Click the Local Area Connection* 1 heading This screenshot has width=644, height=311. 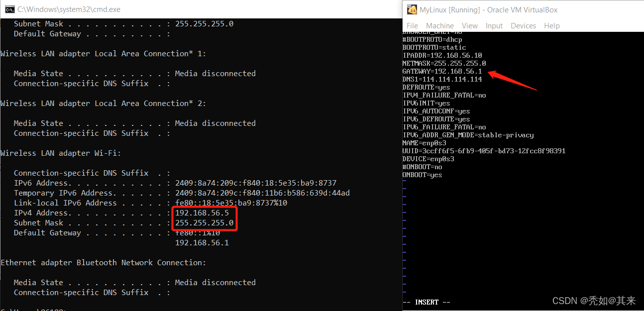click(x=103, y=54)
